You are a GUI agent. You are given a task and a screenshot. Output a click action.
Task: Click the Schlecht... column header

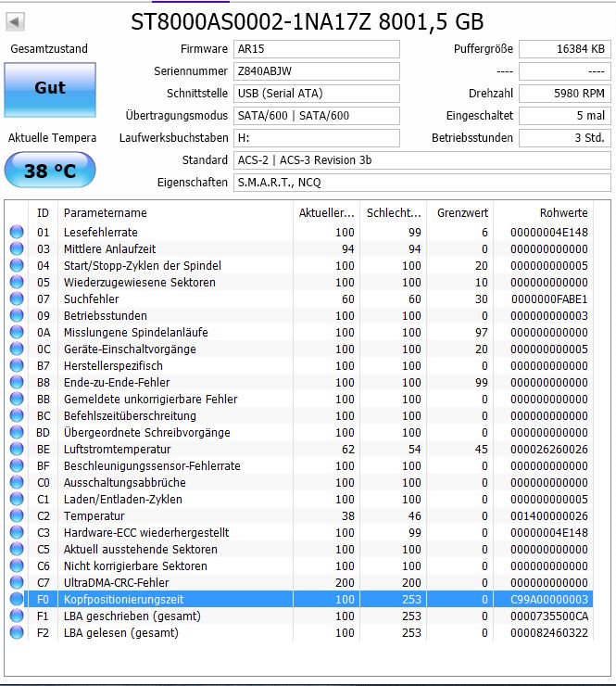(393, 213)
